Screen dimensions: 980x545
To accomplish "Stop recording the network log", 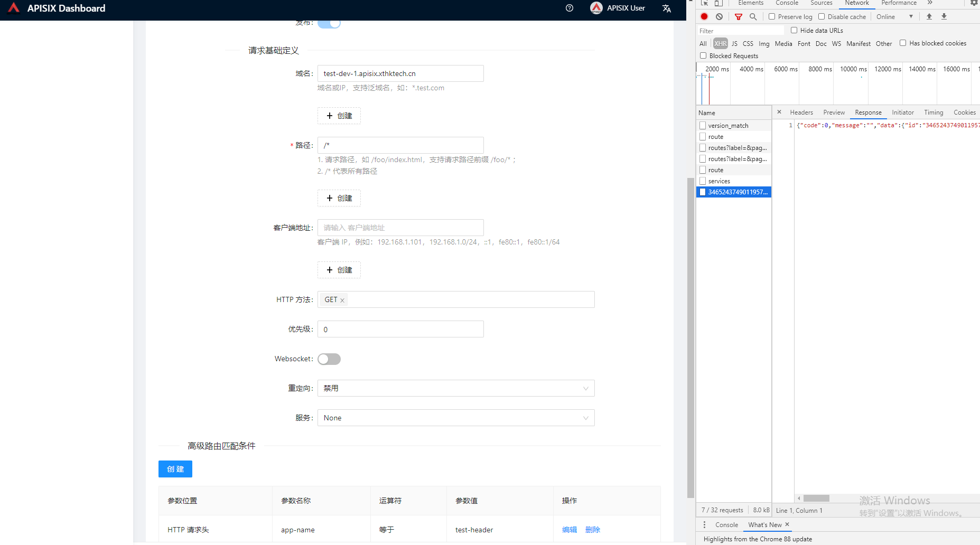I will point(704,17).
